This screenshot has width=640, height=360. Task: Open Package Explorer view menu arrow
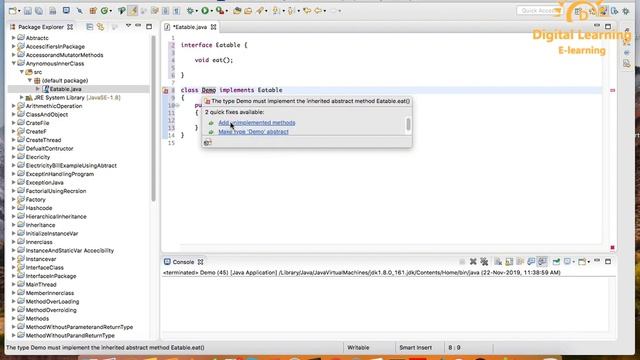pyautogui.click(x=128, y=26)
